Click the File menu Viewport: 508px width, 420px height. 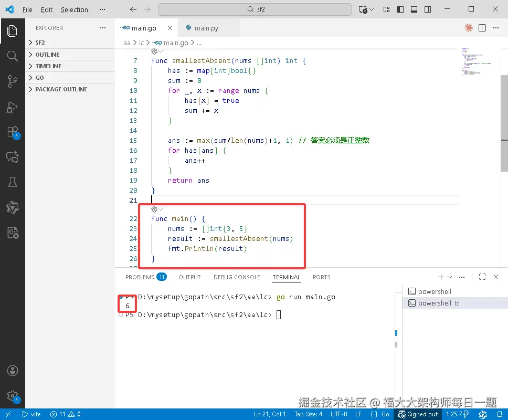click(27, 10)
